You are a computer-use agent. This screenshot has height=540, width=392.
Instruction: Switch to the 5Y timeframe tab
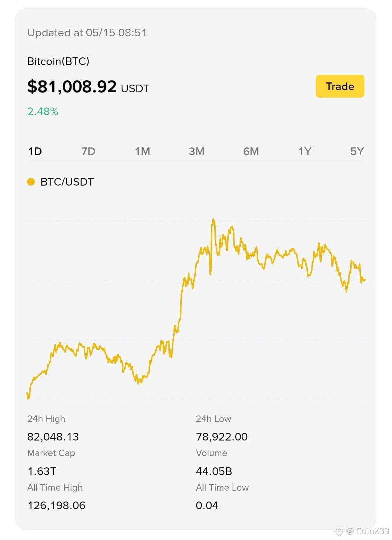click(357, 151)
